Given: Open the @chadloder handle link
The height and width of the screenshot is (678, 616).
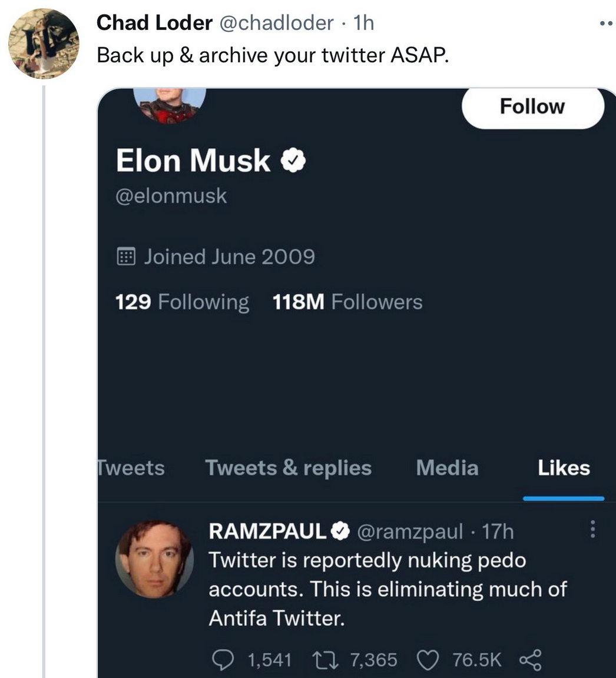Looking at the screenshot, I should (x=277, y=23).
